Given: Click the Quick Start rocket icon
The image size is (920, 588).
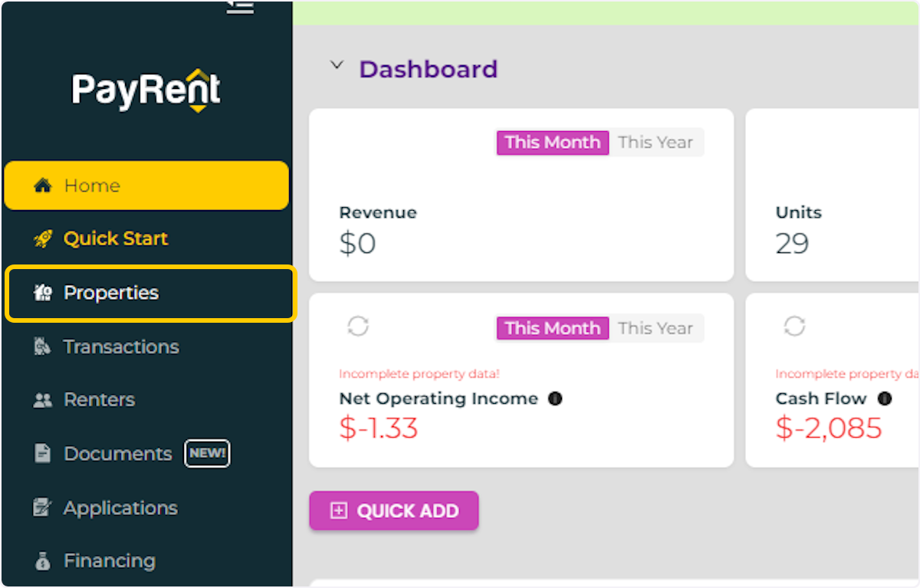Looking at the screenshot, I should pos(43,239).
